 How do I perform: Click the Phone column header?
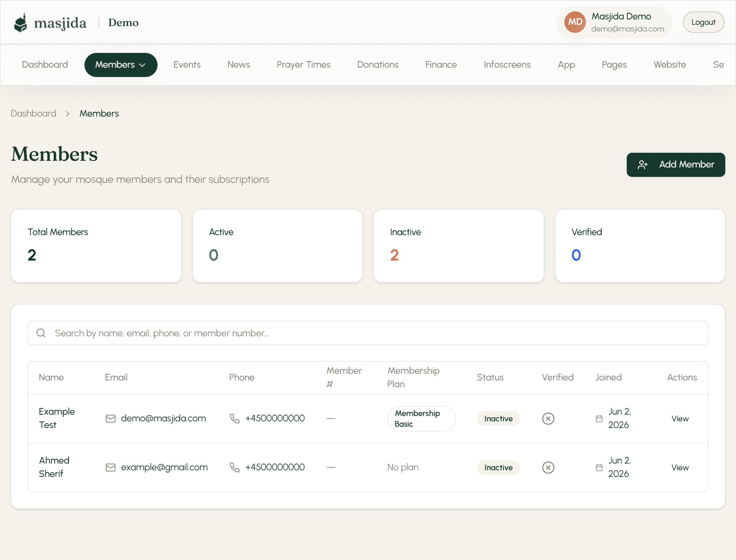coord(242,377)
